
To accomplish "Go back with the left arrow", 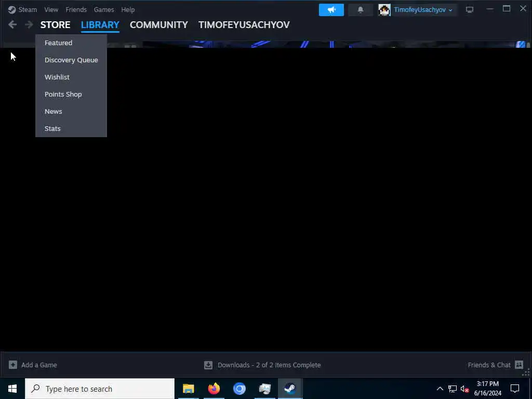I will click(12, 24).
